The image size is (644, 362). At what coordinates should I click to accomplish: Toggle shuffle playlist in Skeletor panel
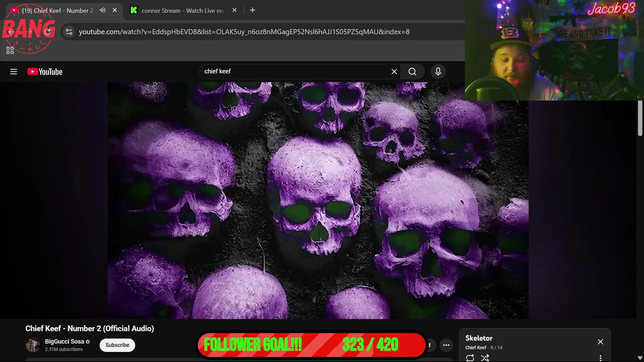pos(485,358)
